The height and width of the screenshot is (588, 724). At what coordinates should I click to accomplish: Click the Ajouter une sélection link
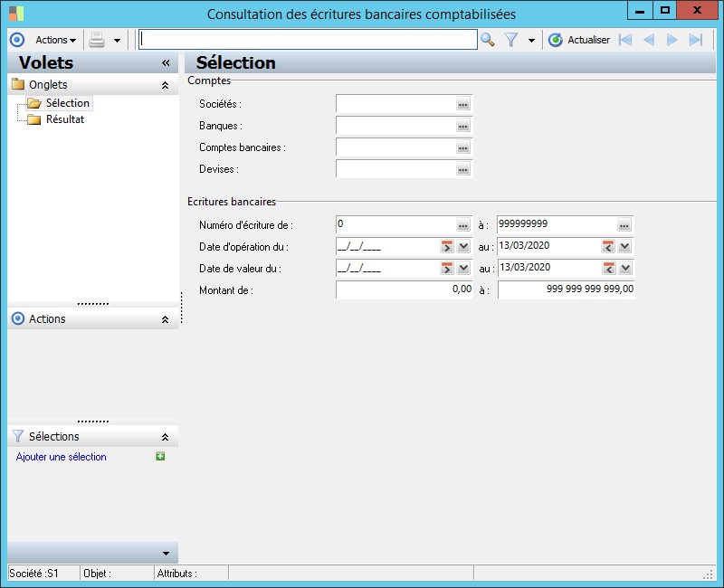[62, 457]
